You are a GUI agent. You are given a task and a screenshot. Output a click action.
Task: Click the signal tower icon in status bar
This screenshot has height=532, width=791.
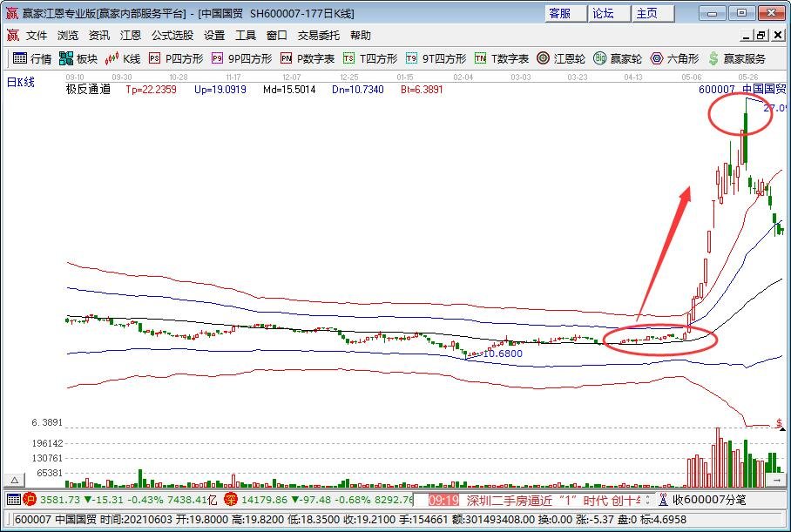click(663, 499)
